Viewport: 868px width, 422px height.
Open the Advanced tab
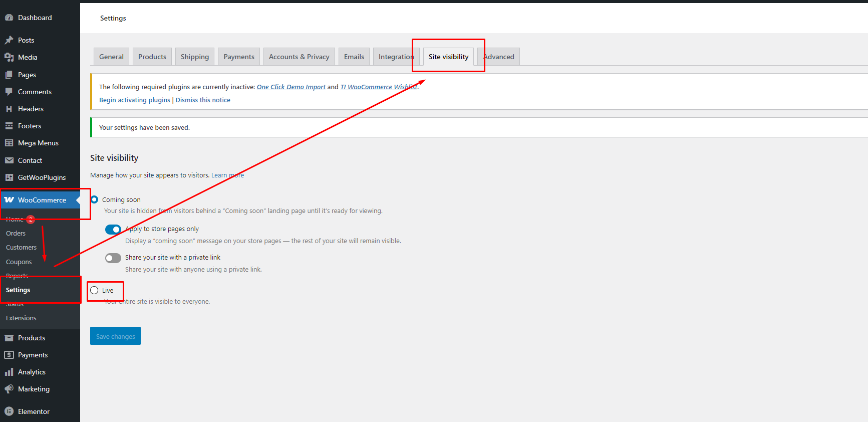click(x=499, y=57)
